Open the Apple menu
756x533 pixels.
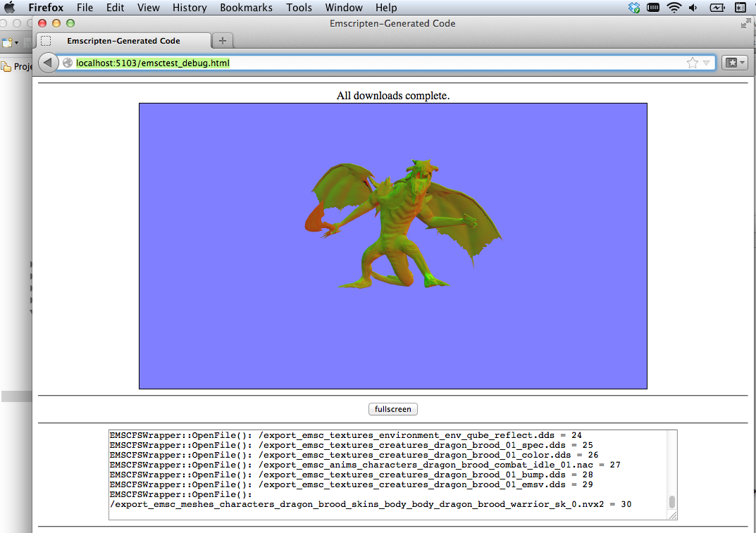pos(10,7)
